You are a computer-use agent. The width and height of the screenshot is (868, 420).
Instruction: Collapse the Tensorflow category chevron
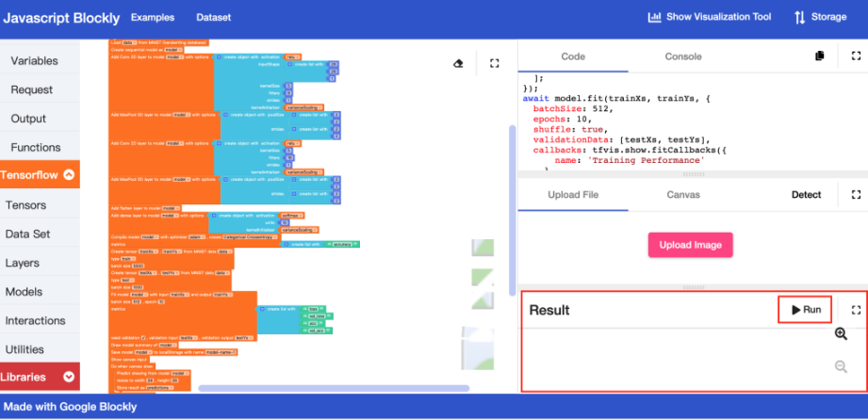point(69,175)
